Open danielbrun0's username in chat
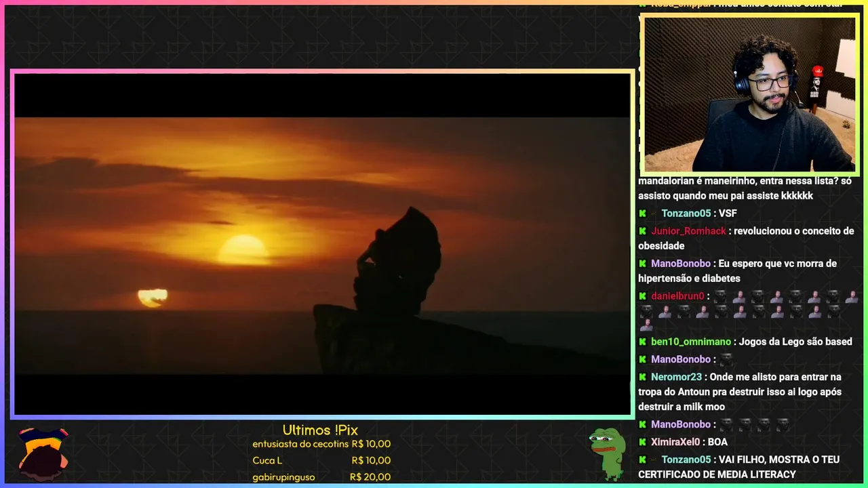Viewport: 868px width, 488px height. pyautogui.click(x=677, y=296)
